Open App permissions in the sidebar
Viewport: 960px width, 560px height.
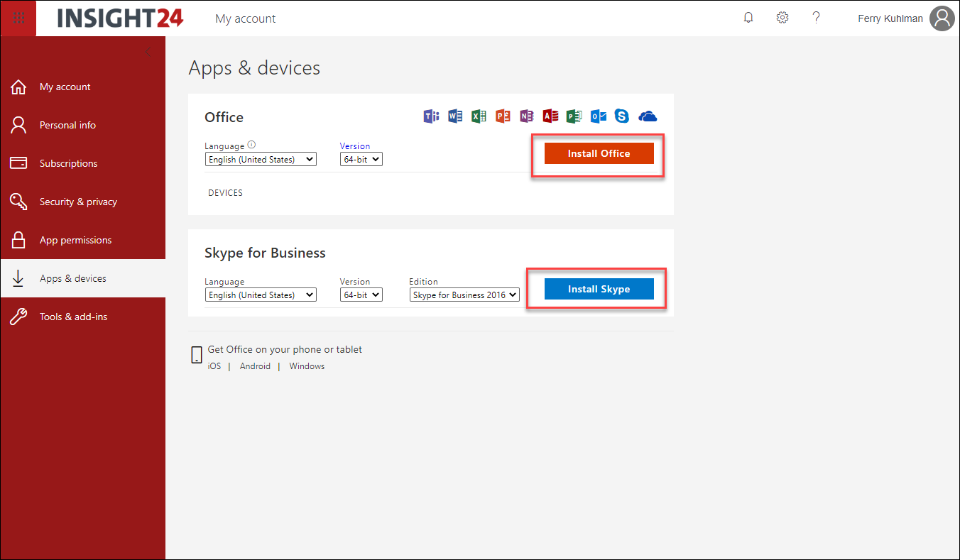(83, 240)
